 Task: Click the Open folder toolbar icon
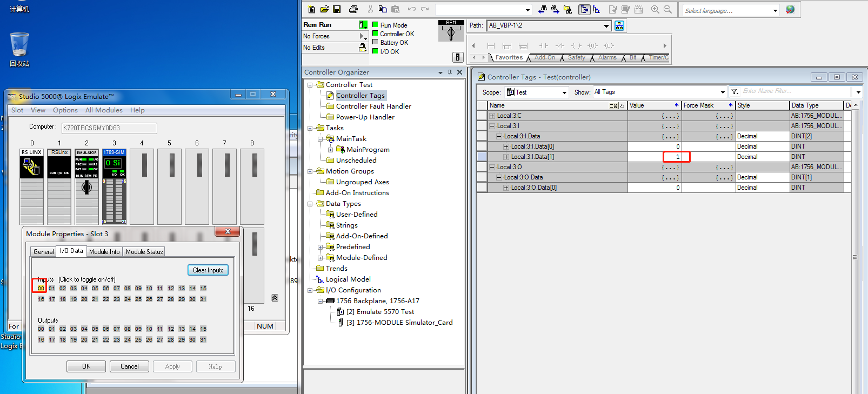pyautogui.click(x=324, y=9)
